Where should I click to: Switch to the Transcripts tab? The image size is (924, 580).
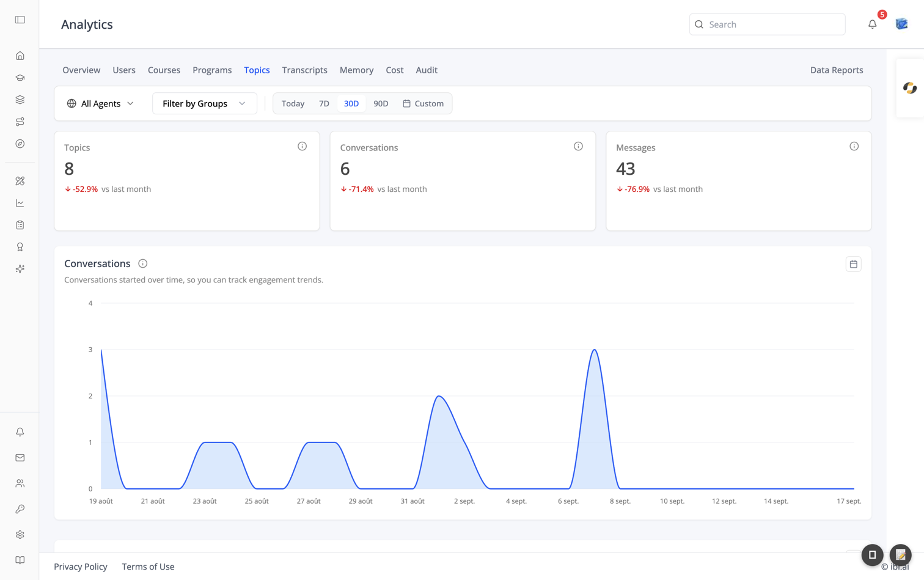pyautogui.click(x=304, y=70)
